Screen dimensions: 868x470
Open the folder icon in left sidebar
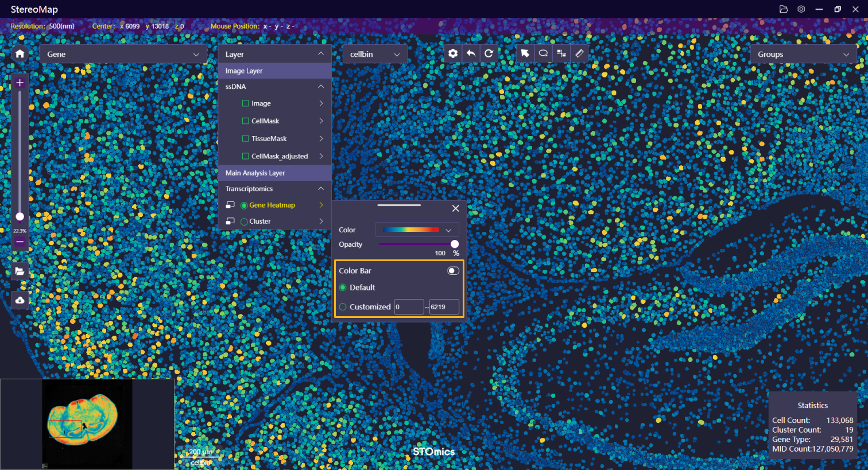[20, 271]
